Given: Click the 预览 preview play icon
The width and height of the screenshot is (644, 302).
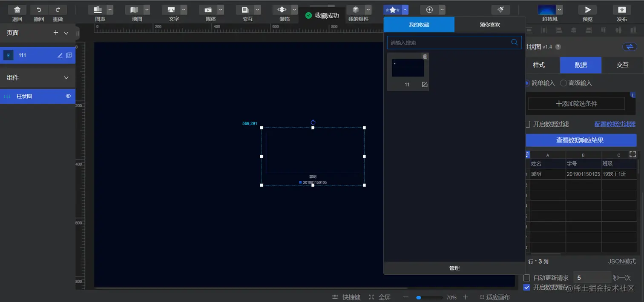Looking at the screenshot, I should [x=587, y=10].
